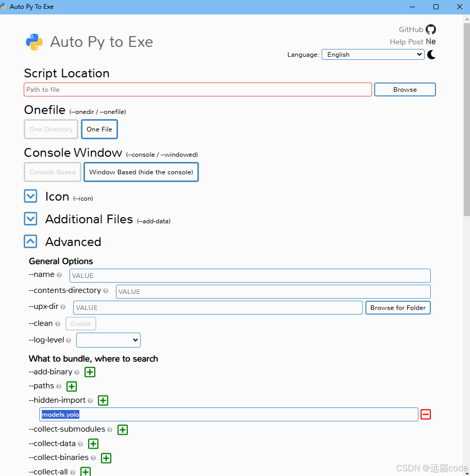470x476 pixels.
Task: Focus the --contents-directory value field
Action: [x=273, y=292]
